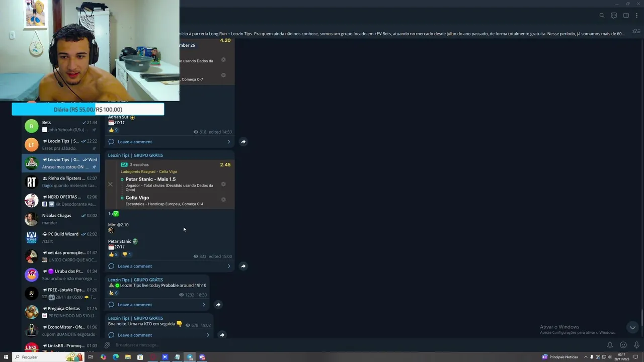Leave a comment on 'Boa noite' post
644x362 pixels.
coord(134,335)
